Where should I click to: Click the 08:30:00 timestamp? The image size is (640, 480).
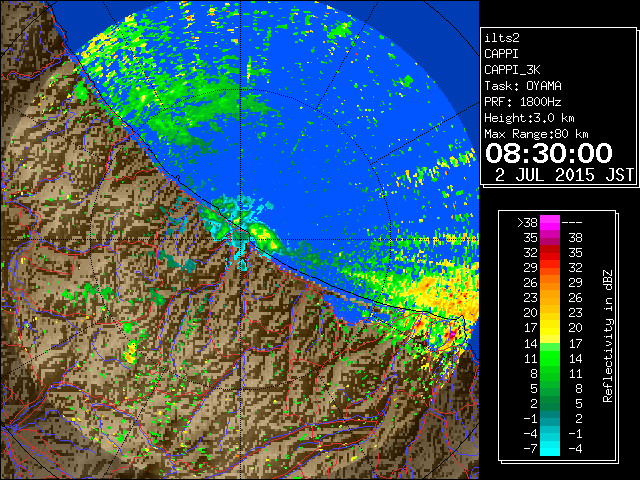tap(549, 153)
